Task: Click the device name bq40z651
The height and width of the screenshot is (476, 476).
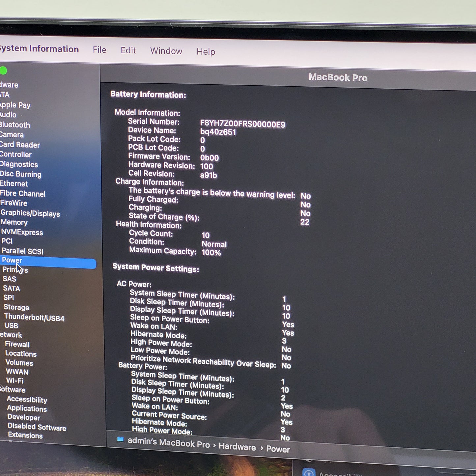Action: 218,132
